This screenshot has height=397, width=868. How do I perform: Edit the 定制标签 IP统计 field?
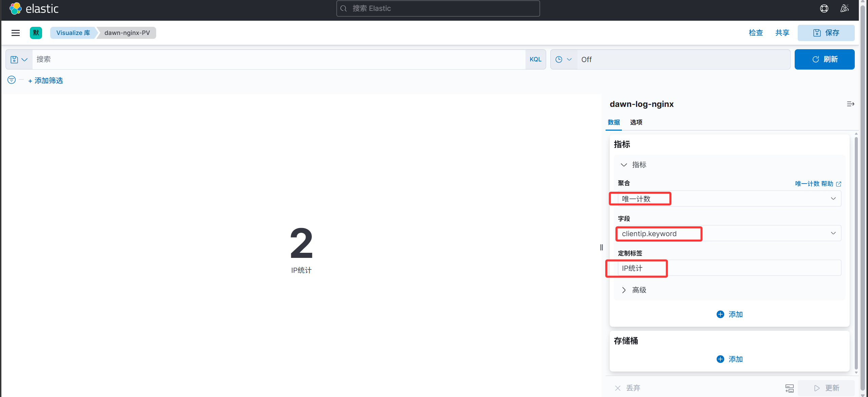click(x=729, y=268)
